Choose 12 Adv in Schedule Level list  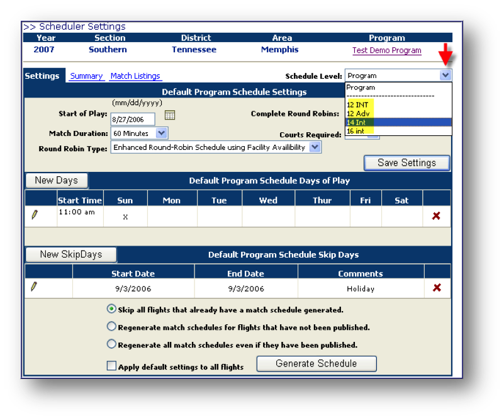(x=398, y=113)
